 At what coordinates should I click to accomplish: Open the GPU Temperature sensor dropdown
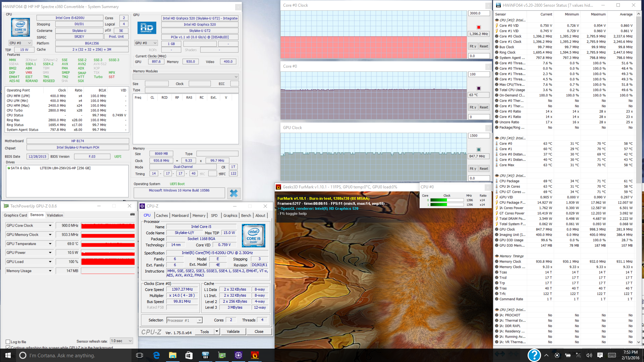pyautogui.click(x=50, y=244)
